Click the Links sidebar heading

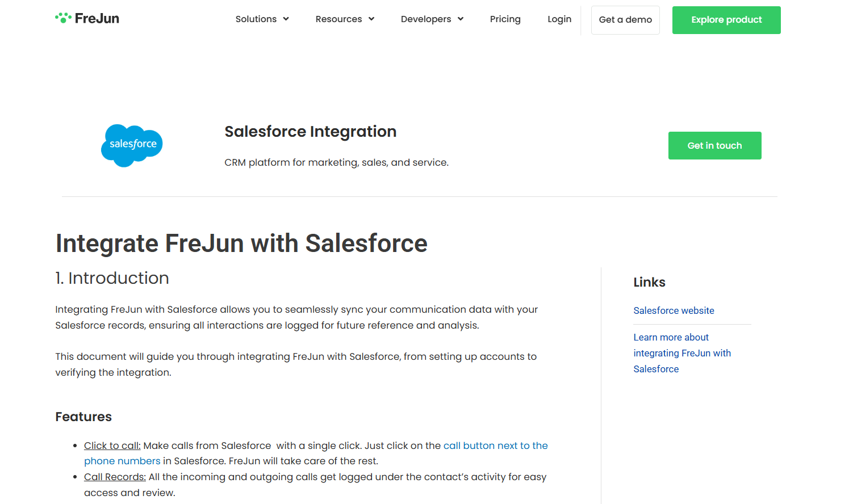point(649,282)
